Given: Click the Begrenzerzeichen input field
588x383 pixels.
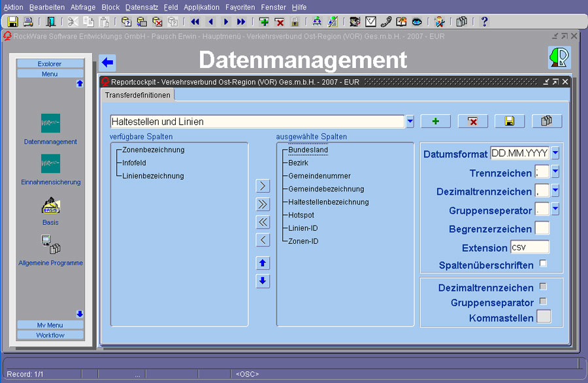Looking at the screenshot, I should point(542,228).
